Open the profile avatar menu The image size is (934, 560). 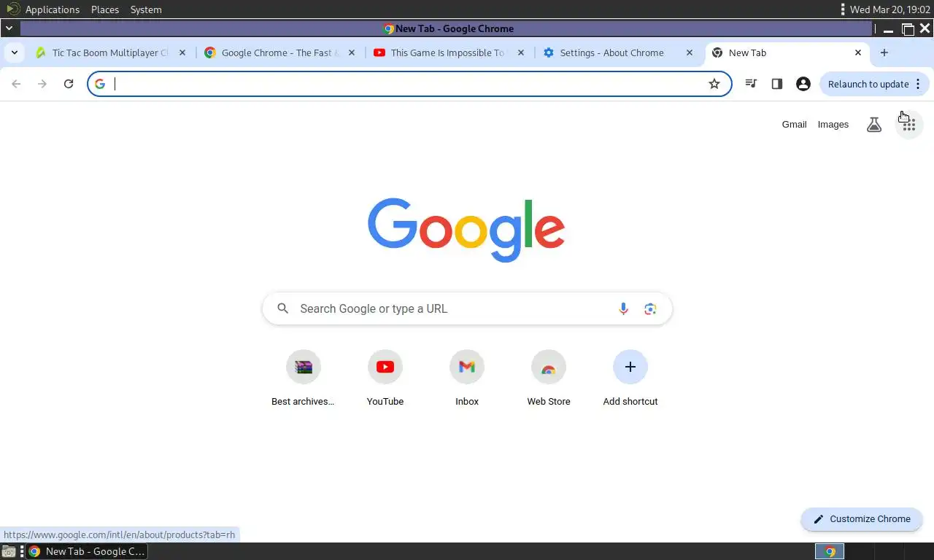click(803, 84)
